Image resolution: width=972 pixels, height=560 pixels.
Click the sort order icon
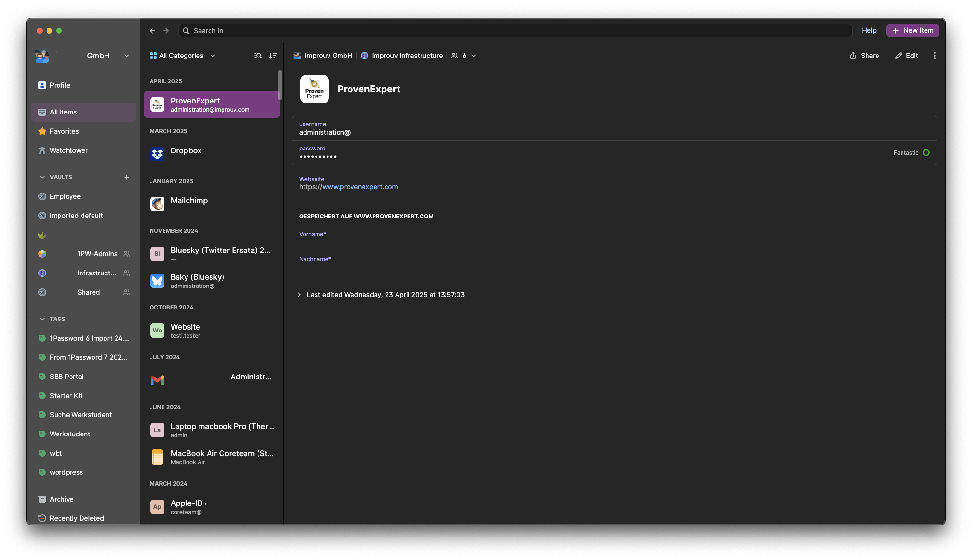point(273,56)
